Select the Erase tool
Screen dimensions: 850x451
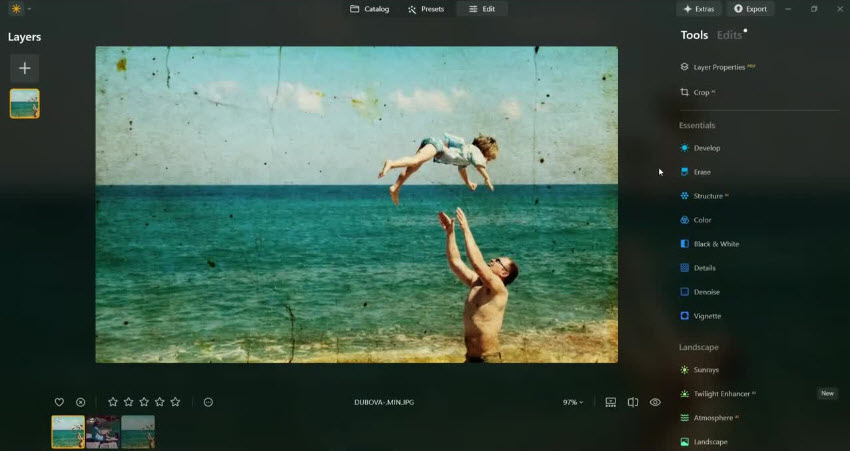pos(702,172)
